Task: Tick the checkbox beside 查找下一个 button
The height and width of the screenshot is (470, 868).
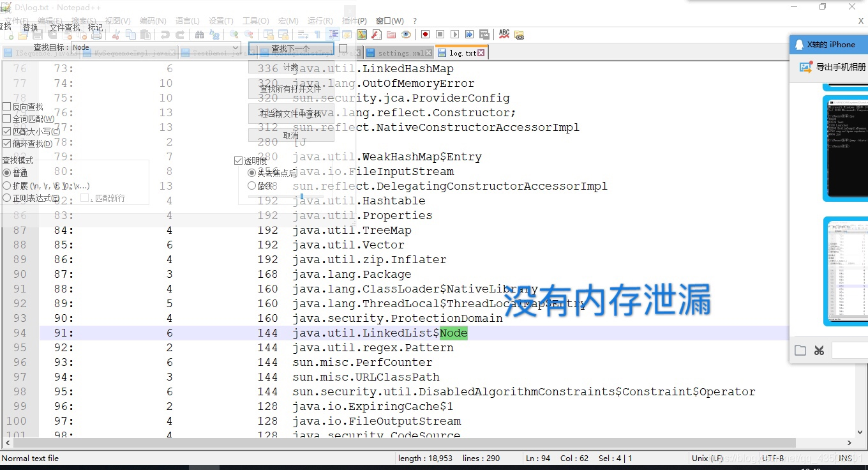Action: 343,49
